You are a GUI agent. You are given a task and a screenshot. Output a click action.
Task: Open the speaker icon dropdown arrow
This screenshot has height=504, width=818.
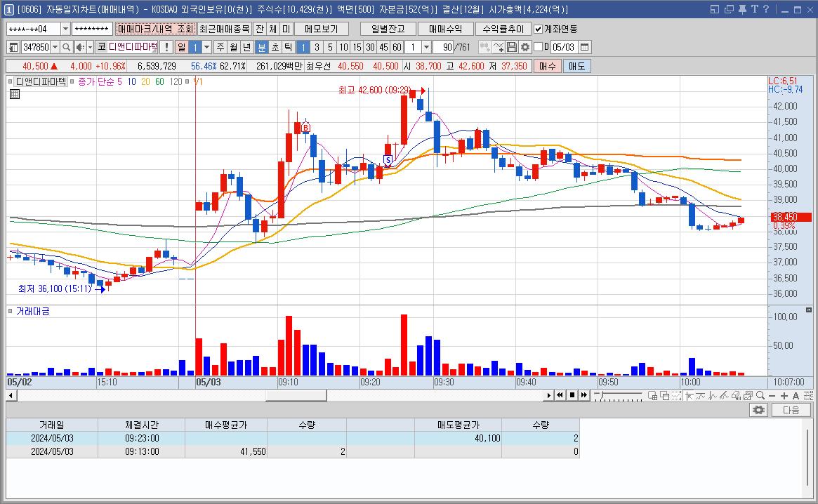click(90, 48)
